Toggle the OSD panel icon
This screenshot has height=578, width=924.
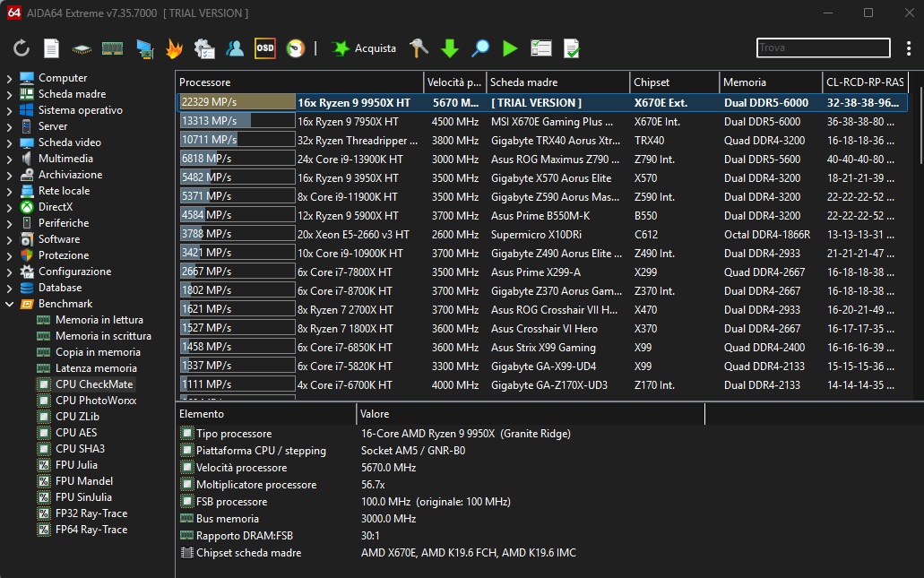pyautogui.click(x=264, y=48)
